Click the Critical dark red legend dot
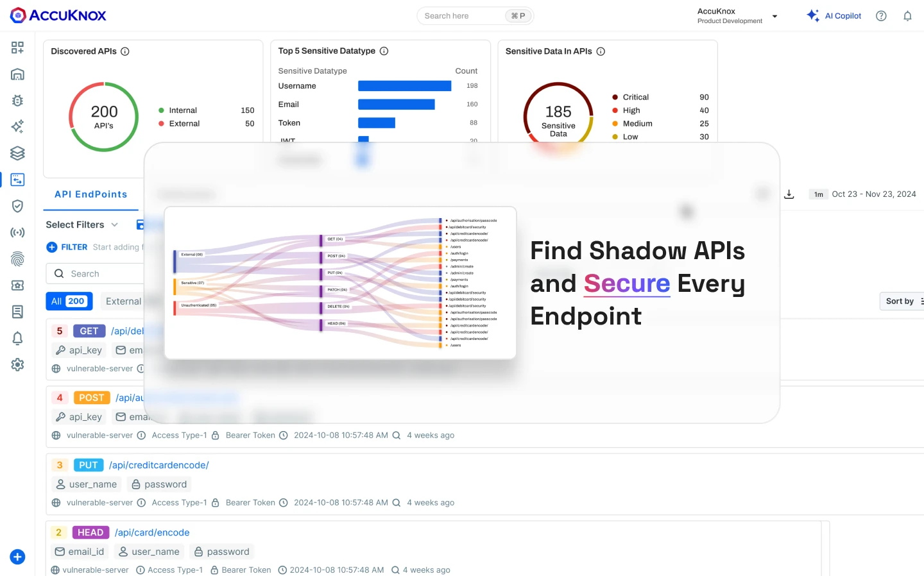The width and height of the screenshot is (924, 576). click(x=615, y=97)
